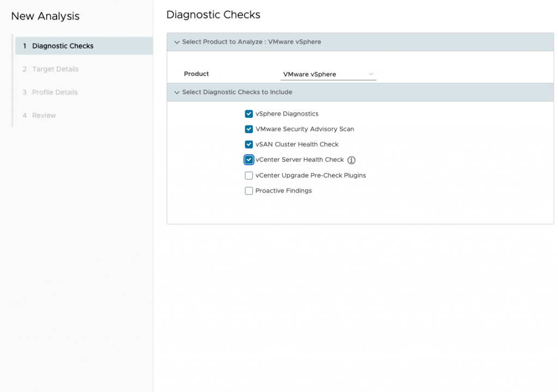
Task: Click vCenter Upgrade Pre-Check Plugins label
Action: tap(311, 176)
